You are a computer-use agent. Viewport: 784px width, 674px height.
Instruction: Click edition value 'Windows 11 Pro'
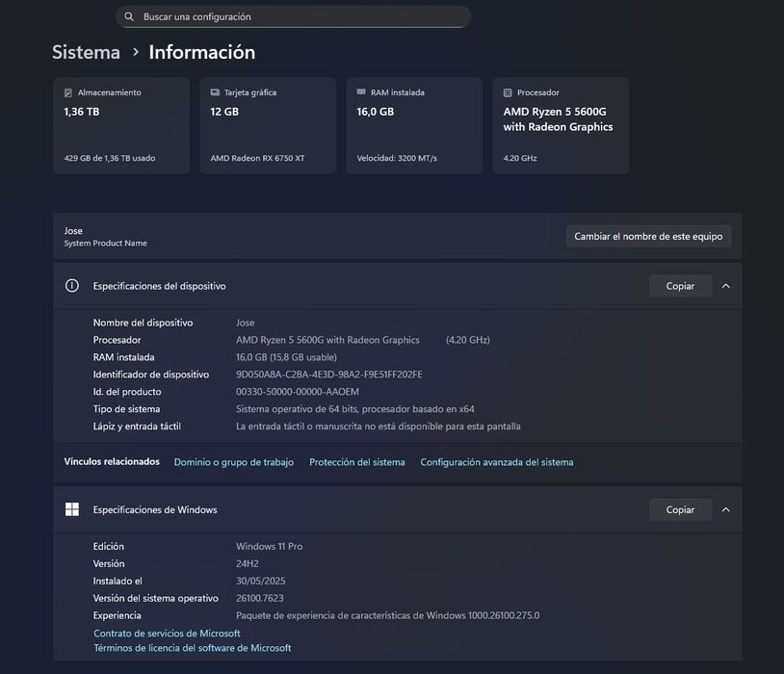pyautogui.click(x=269, y=546)
